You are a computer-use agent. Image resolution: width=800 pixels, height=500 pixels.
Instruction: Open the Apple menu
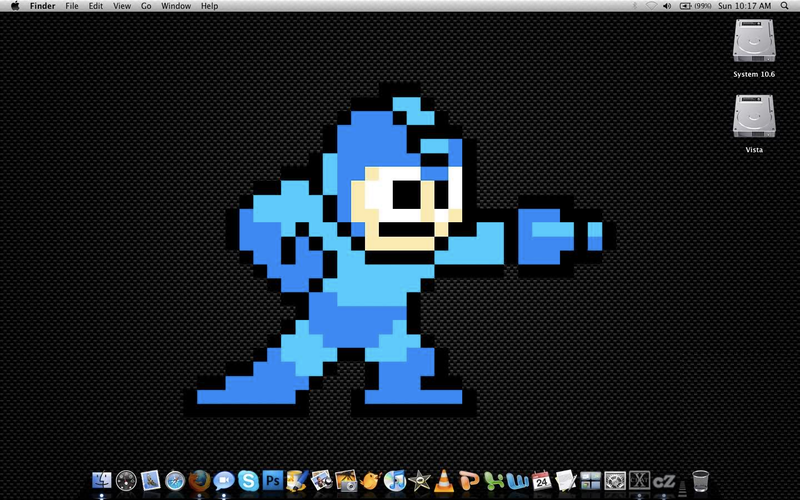[x=15, y=6]
